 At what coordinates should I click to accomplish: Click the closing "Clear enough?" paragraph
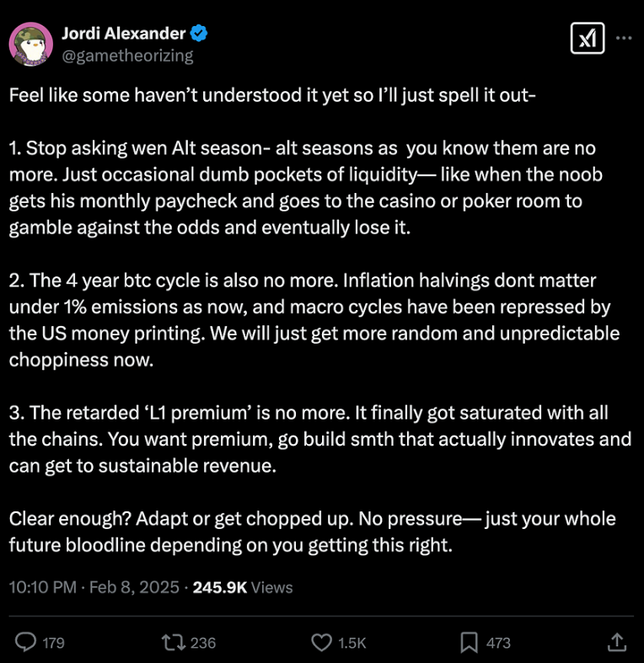312,532
